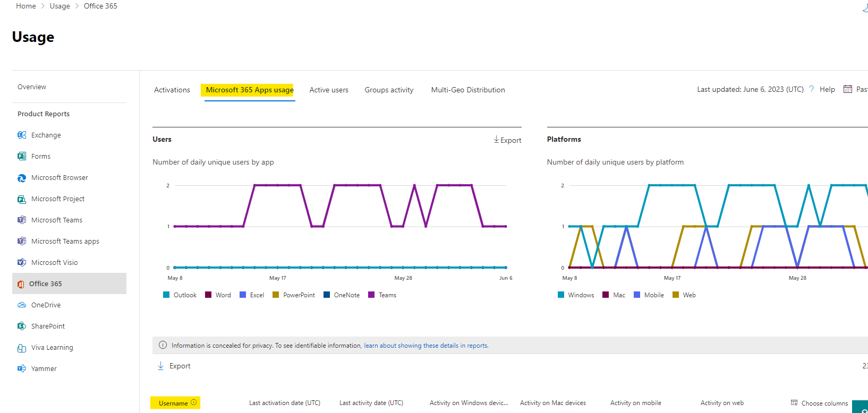Sort by Last activation date column
Viewport: 868px width, 413px height.
285,403
